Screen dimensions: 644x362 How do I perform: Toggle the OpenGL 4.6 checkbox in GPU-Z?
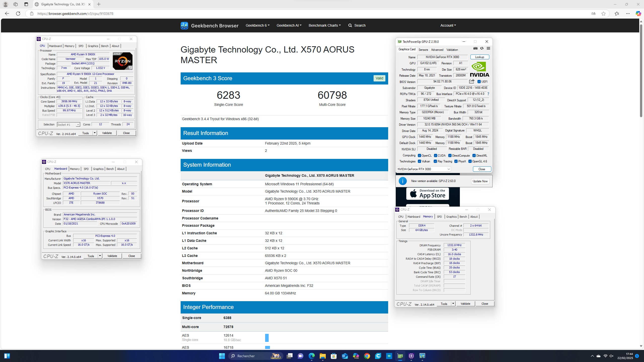click(470, 161)
